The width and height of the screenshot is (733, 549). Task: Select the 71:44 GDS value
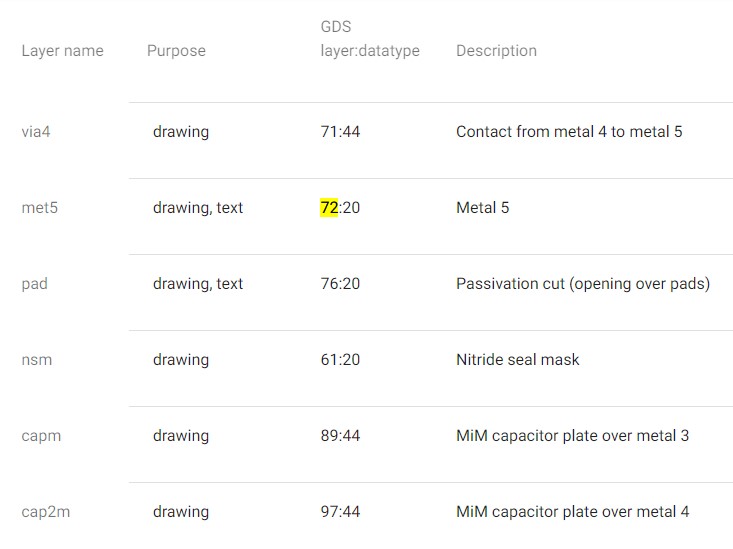pyautogui.click(x=340, y=132)
